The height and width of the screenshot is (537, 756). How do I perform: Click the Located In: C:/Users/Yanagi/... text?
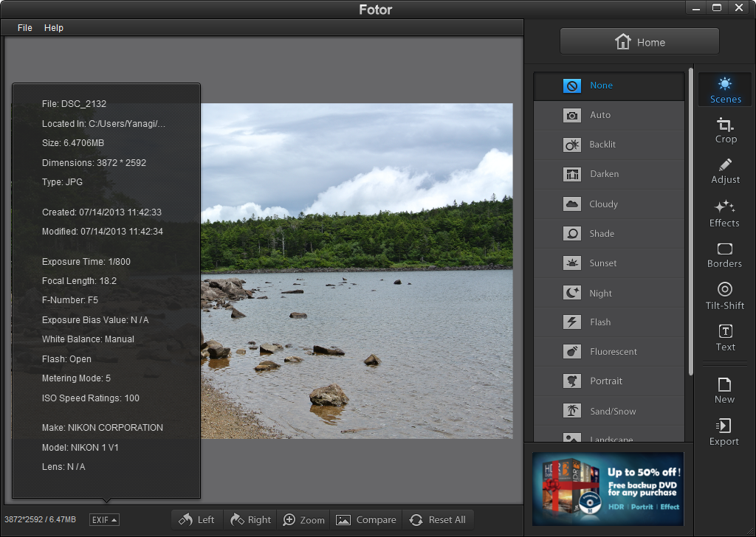click(103, 124)
